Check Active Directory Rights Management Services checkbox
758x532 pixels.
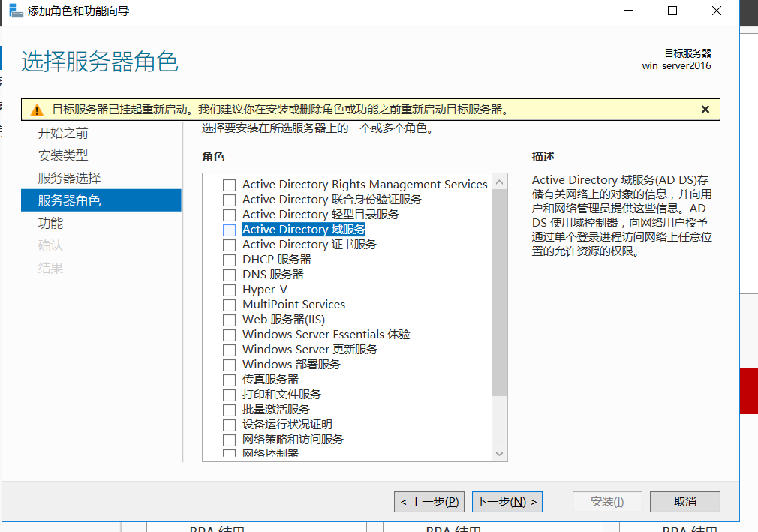click(x=229, y=185)
